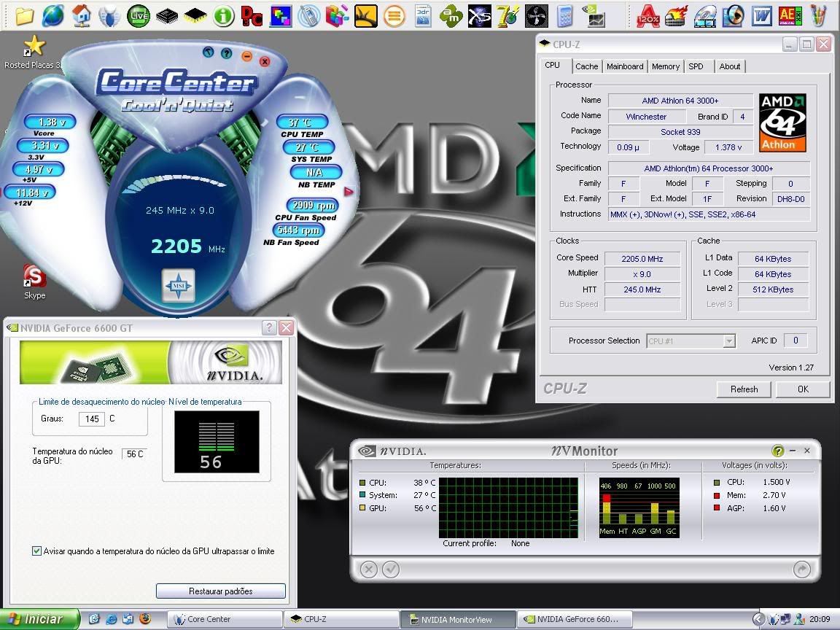Open the Skype desktop shortcut
Image resolution: width=840 pixels, height=630 pixels.
tap(34, 281)
